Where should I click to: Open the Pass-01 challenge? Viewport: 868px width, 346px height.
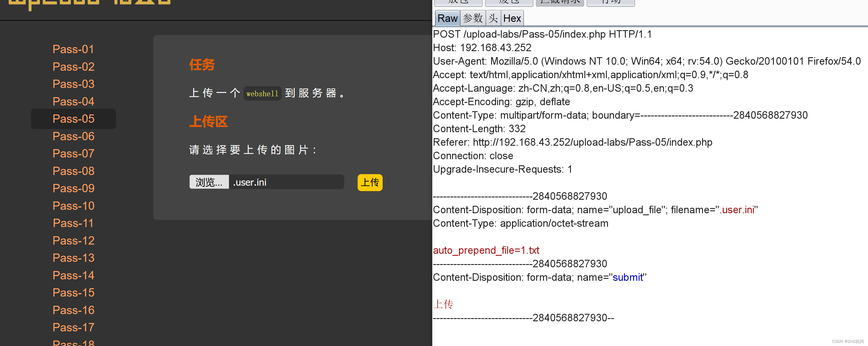pos(73,49)
